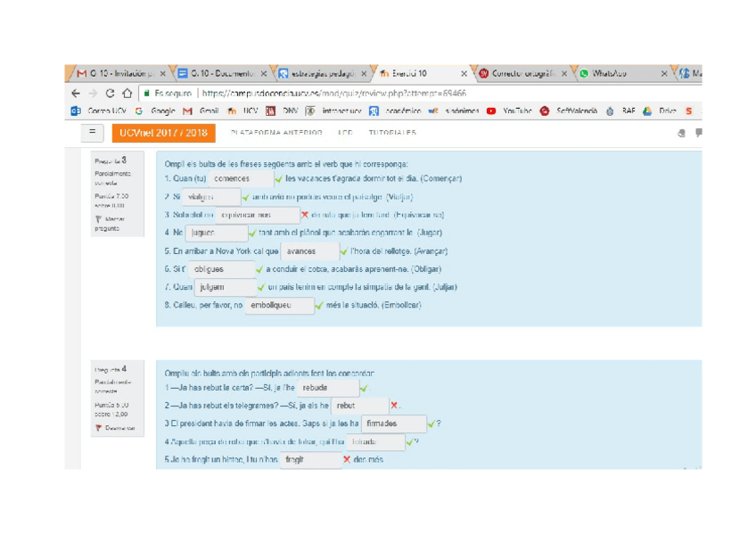Click the answer field containing rebuda
Image resolution: width=756 pixels, height=534 pixels.
point(328,388)
